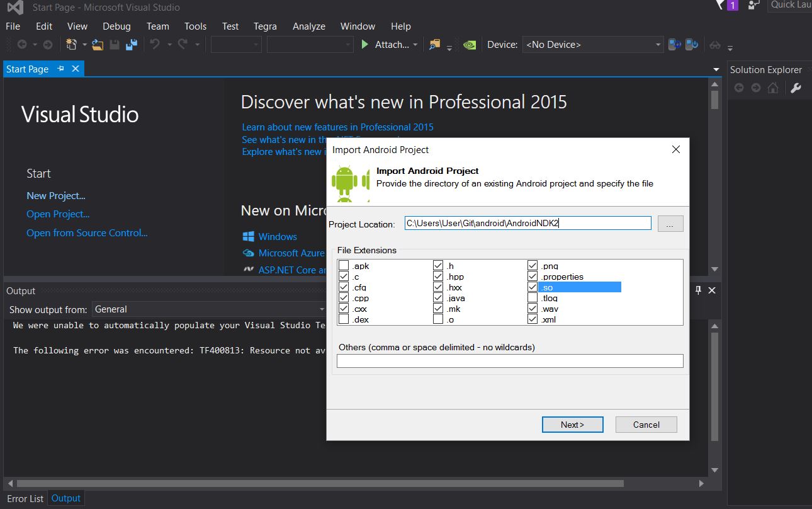Click the Visual Studio logo in the title bar
This screenshot has width=812, height=509.
coord(16,8)
